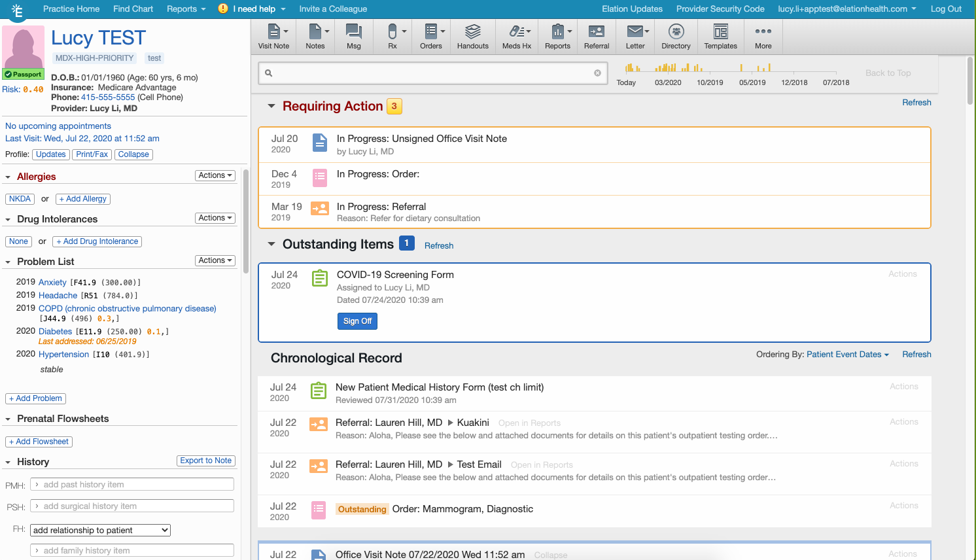The image size is (976, 560).
Task: Click the Add Problem button
Action: 36,398
